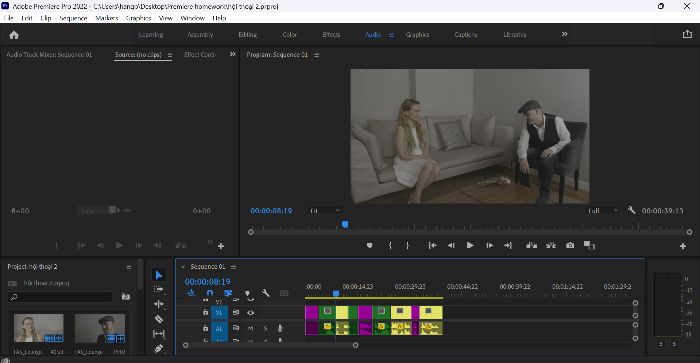Image resolution: width=700 pixels, height=363 pixels.
Task: Open the Fit zoom level dropdown
Action: (x=325, y=211)
